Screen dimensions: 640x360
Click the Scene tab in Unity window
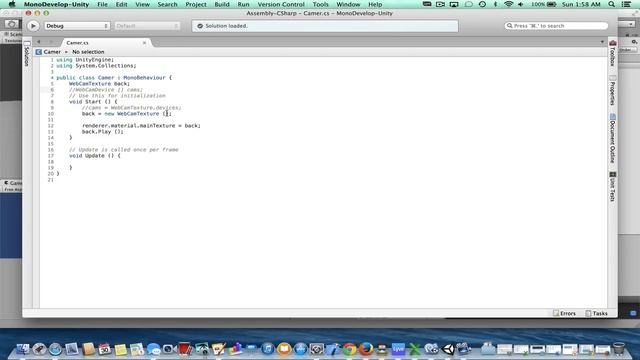(x=13, y=34)
